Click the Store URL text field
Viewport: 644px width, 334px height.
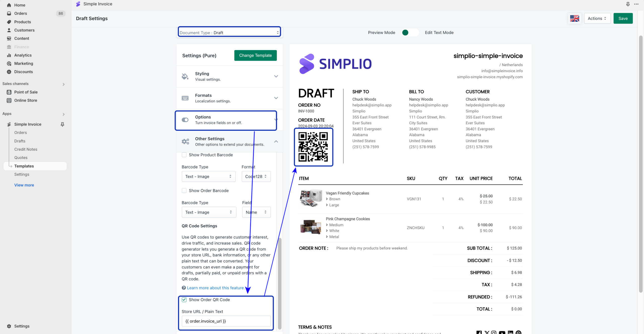click(x=226, y=321)
